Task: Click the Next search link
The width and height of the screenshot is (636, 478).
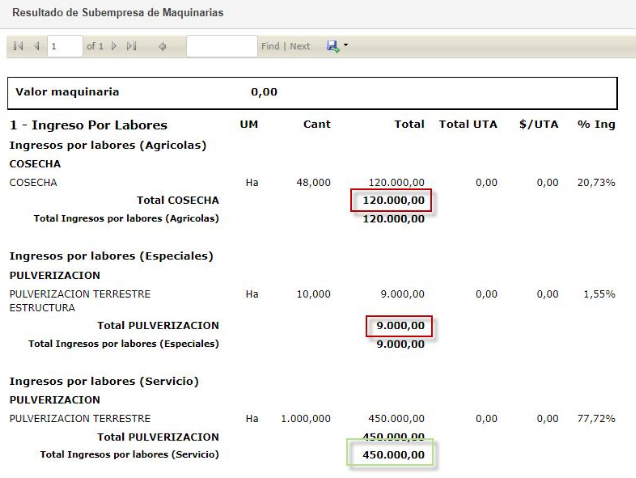Action: tap(300, 46)
